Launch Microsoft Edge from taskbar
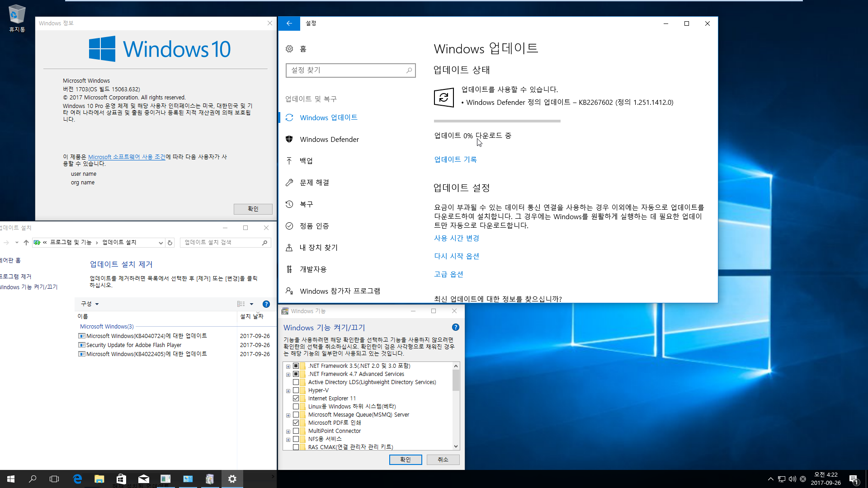This screenshot has width=868, height=488. point(77,479)
